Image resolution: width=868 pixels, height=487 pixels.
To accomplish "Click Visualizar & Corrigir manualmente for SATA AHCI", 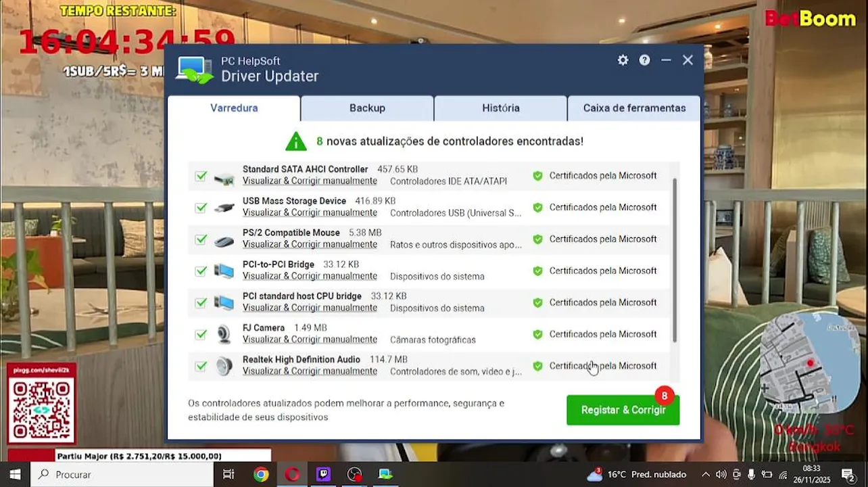I will pos(310,181).
